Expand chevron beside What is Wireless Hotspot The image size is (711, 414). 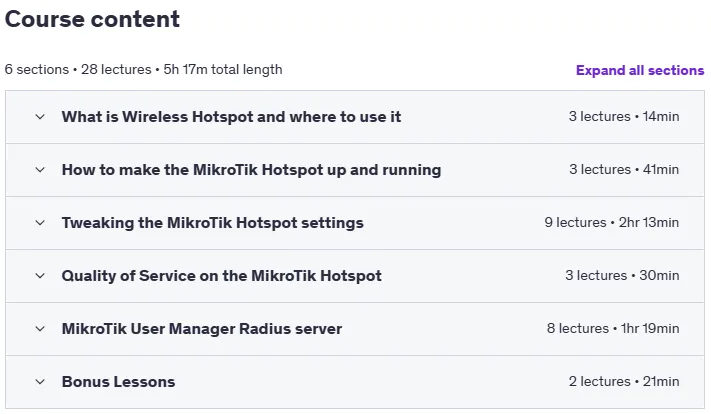pos(40,117)
